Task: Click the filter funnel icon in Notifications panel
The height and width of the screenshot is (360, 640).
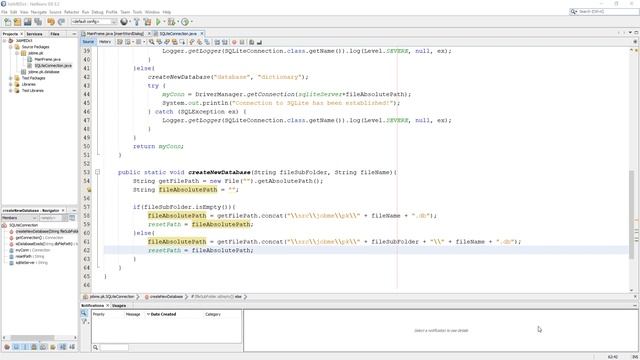Action: point(84,322)
